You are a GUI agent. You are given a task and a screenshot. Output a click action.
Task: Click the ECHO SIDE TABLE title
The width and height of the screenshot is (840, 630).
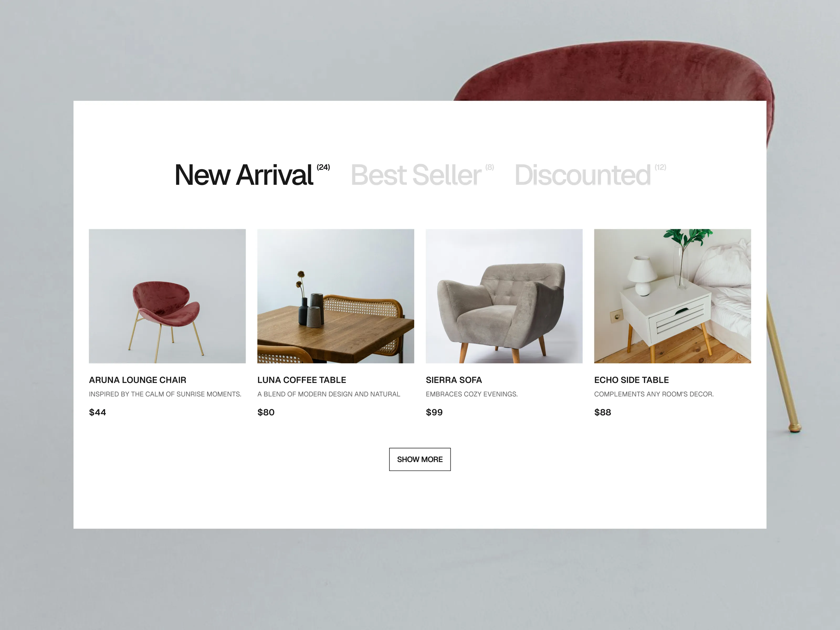click(632, 380)
